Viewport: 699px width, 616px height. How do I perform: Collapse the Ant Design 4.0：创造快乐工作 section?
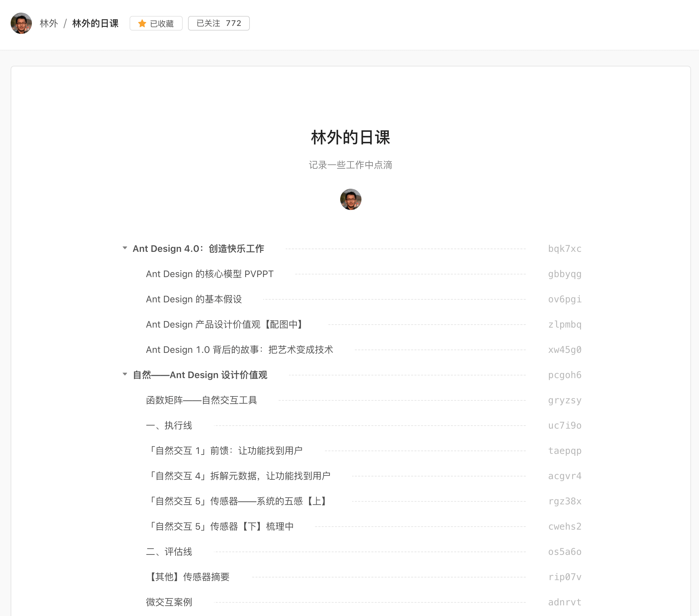click(125, 248)
